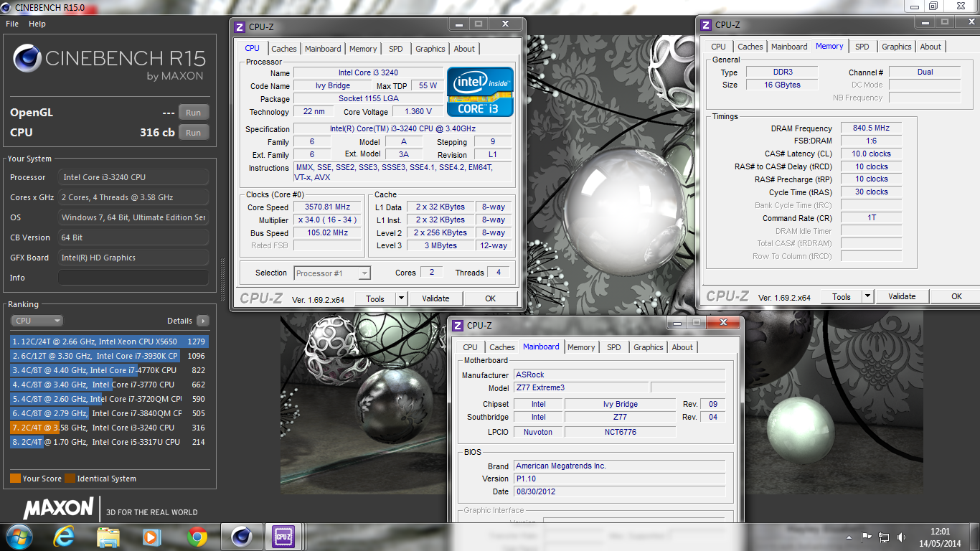Switch to Cinebench taskbar button
This screenshot has width=980, height=551.
coord(241,537)
